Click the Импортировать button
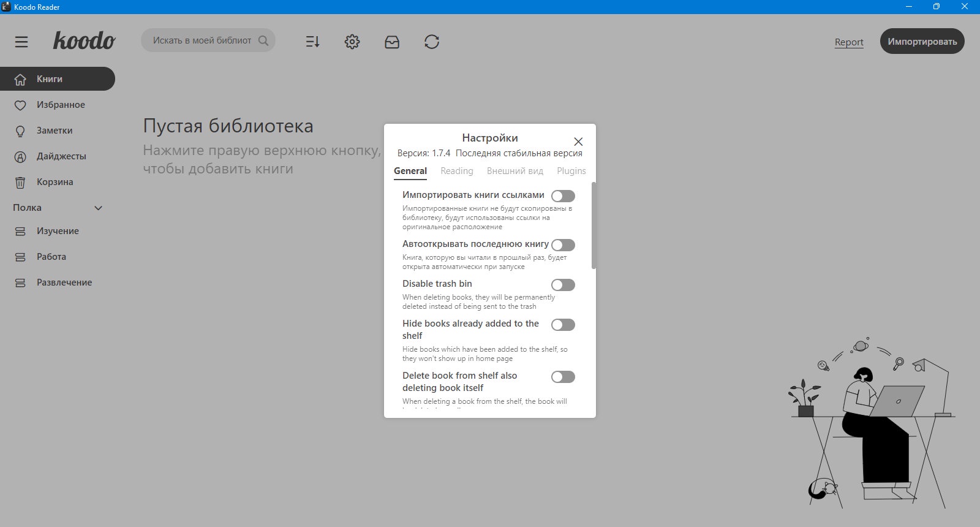Viewport: 980px width, 527px height. pos(922,42)
